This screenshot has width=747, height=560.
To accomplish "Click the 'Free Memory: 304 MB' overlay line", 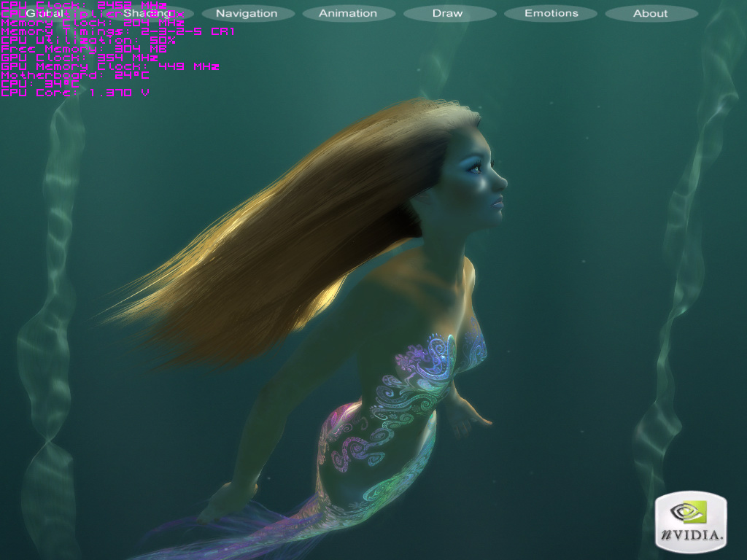I will point(84,49).
